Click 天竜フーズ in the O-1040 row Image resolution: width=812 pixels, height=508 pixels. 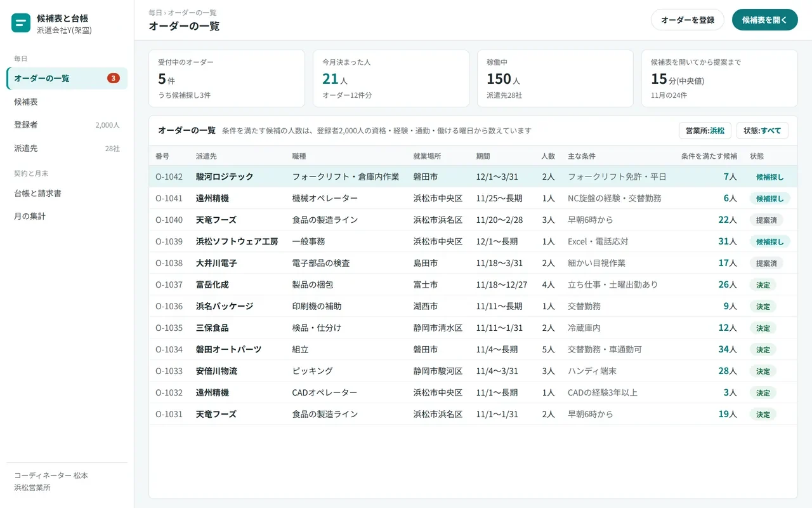click(216, 220)
